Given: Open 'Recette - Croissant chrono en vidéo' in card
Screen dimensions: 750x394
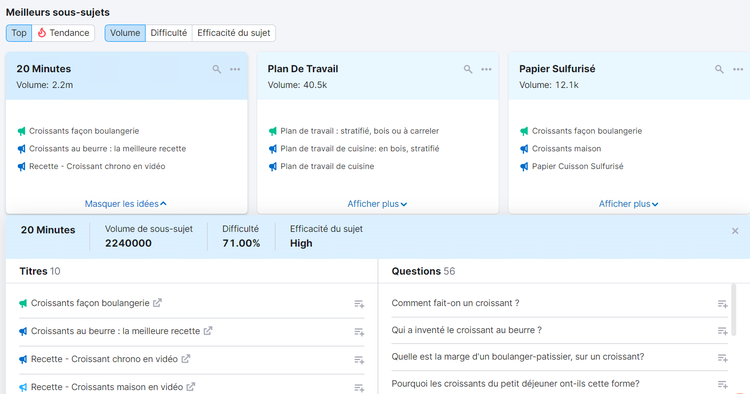Looking at the screenshot, I should 97,166.
